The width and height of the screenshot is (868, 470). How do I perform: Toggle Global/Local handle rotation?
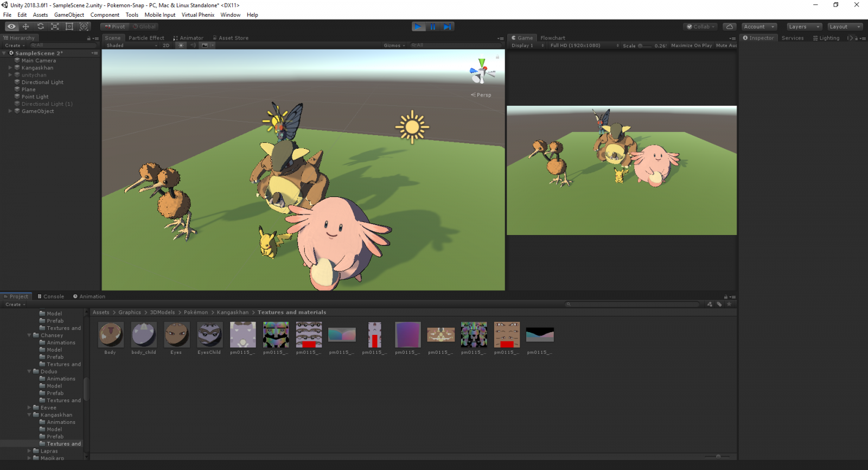pyautogui.click(x=144, y=27)
